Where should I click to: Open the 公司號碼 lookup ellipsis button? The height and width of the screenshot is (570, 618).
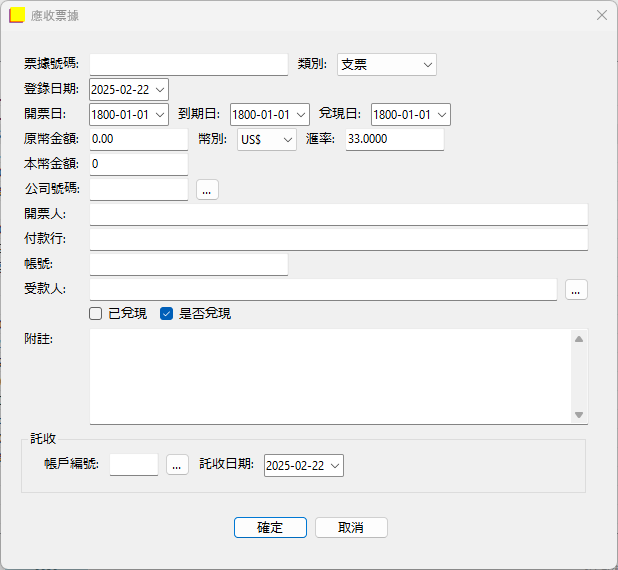tap(207, 190)
